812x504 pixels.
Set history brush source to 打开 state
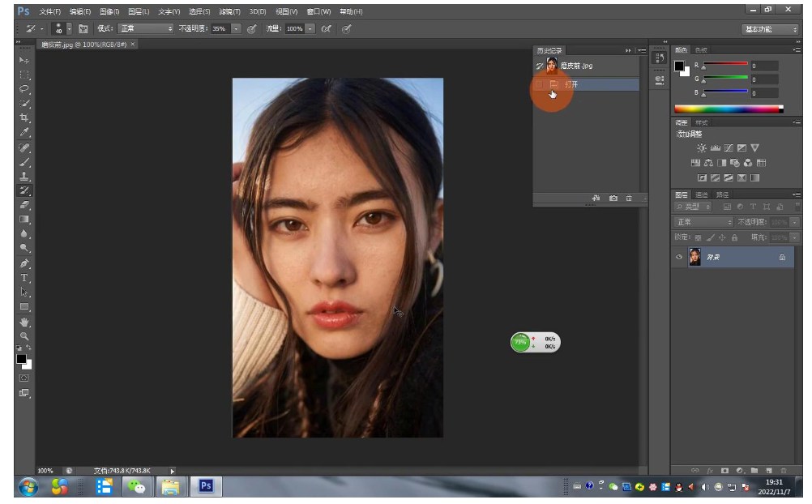(539, 84)
